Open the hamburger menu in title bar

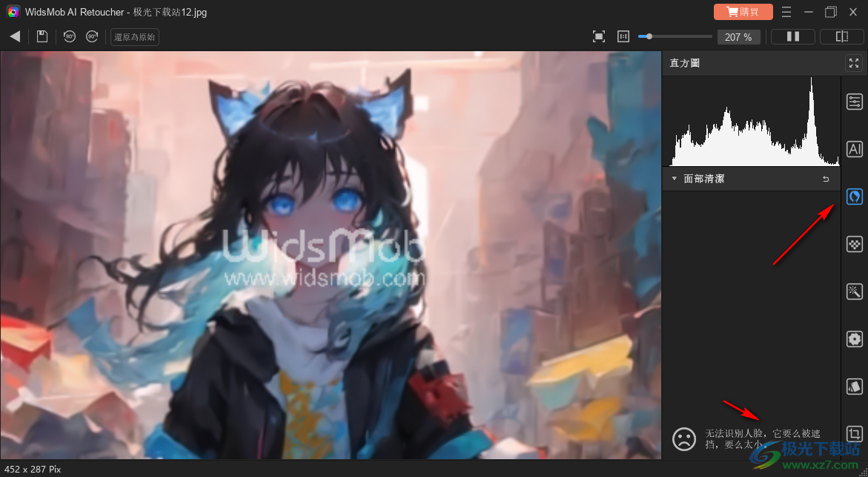coord(786,12)
